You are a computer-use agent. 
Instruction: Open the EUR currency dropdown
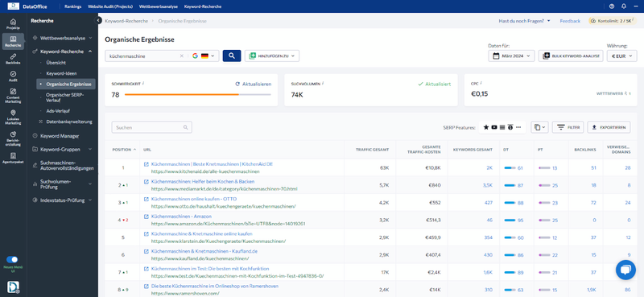621,56
